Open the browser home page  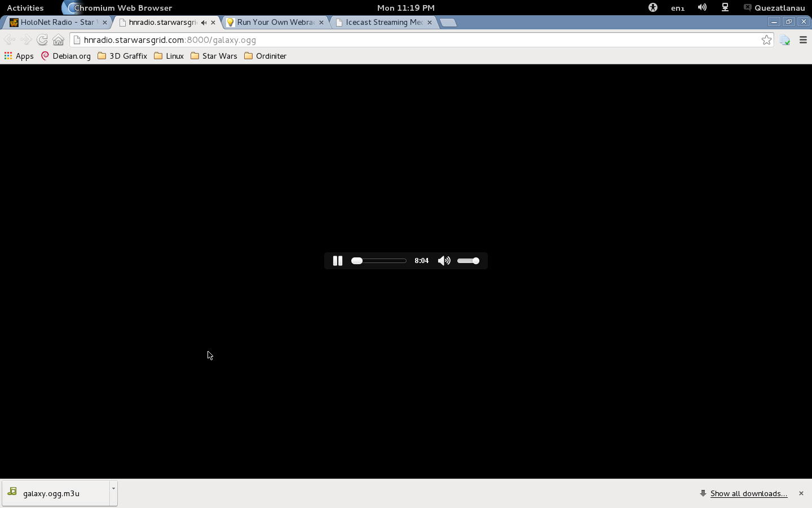click(59, 40)
